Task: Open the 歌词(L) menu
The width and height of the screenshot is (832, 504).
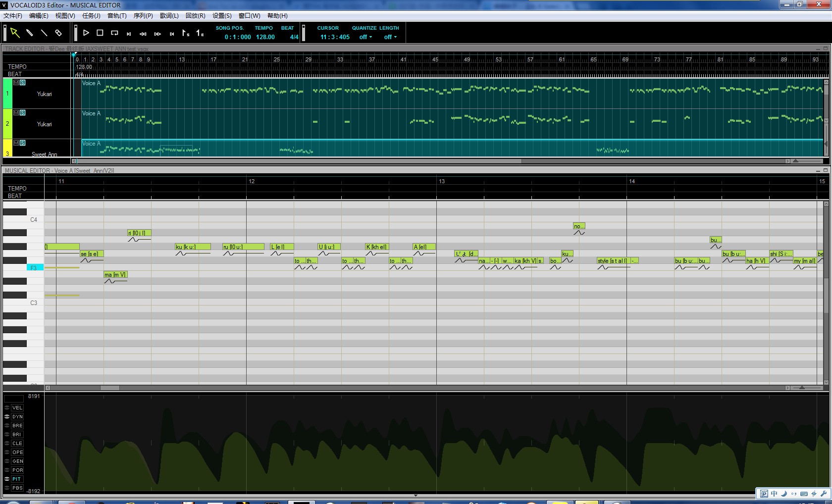Action: [169, 16]
